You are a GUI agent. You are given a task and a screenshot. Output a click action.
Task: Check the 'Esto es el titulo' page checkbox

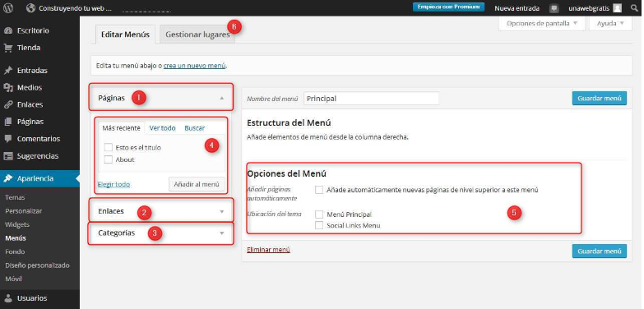(109, 147)
